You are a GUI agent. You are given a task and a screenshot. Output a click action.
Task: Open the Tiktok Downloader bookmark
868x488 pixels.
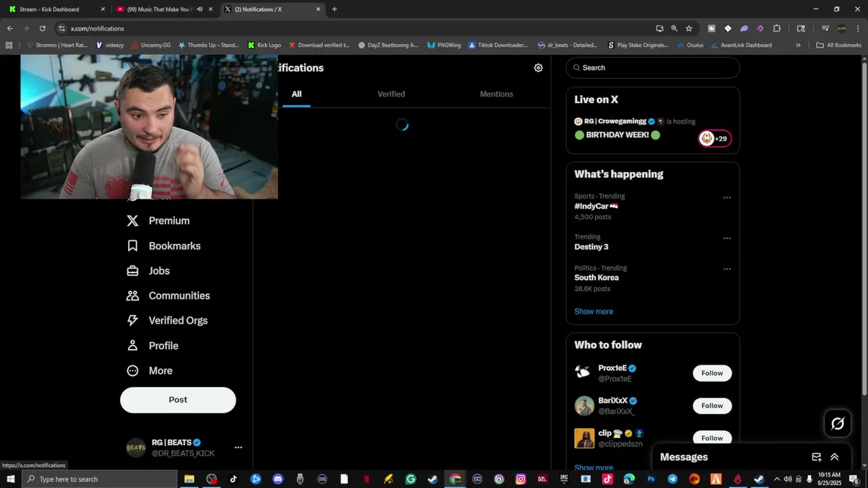(497, 45)
